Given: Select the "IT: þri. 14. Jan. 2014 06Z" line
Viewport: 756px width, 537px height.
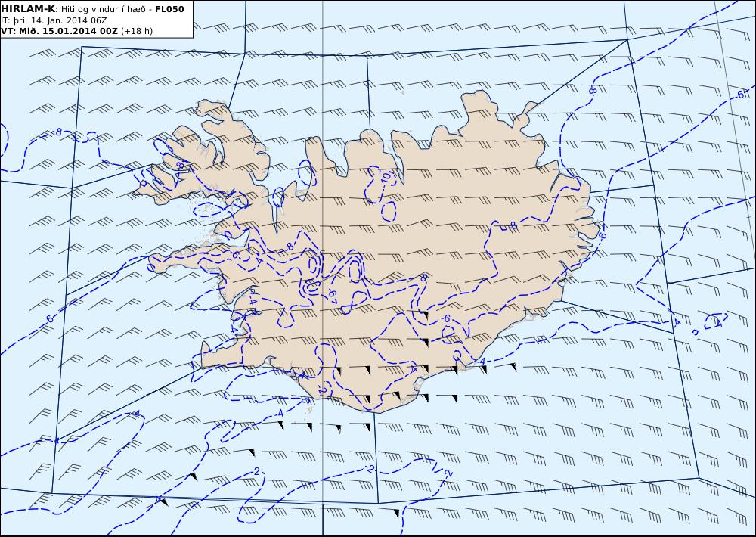Looking at the screenshot, I should click(54, 20).
